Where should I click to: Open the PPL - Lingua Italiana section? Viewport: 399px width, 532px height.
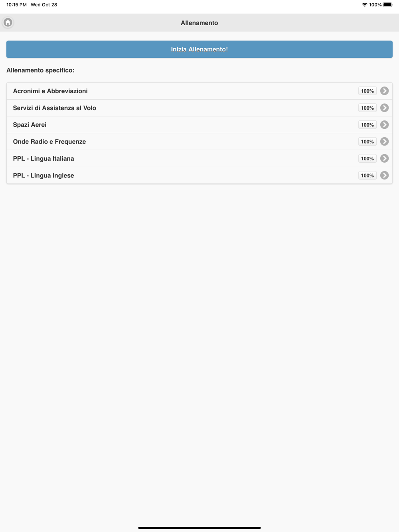point(199,158)
